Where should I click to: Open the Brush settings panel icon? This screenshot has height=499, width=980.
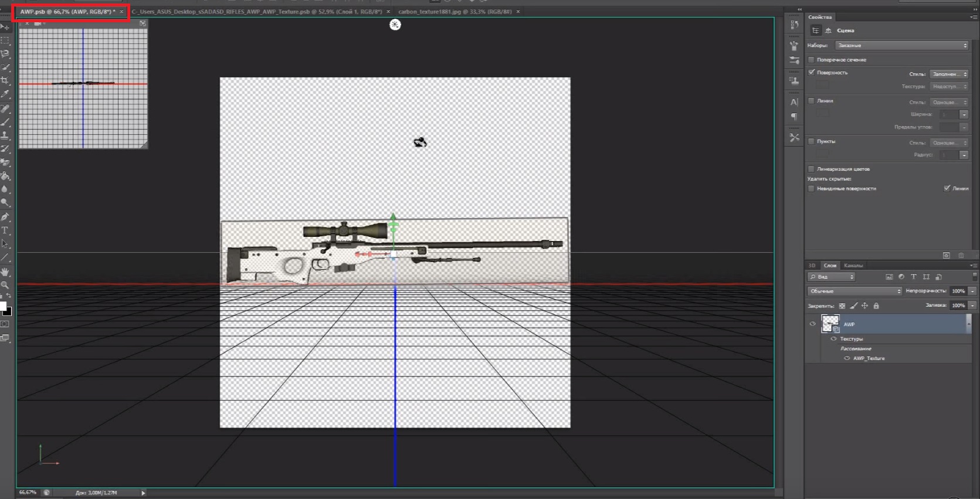794,60
